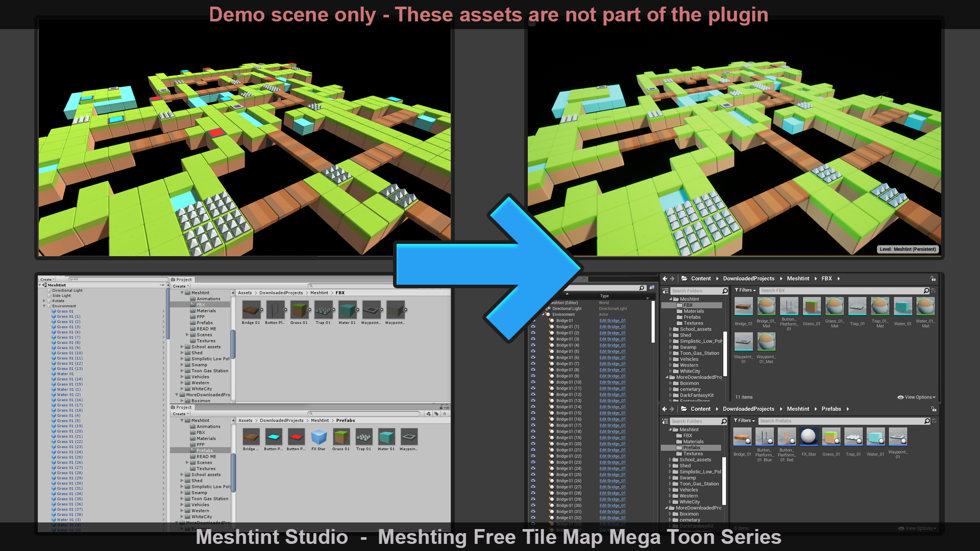Toggle visibility eye for Bridge 01 (12)
The width and height of the screenshot is (980, 551).
pos(533,394)
